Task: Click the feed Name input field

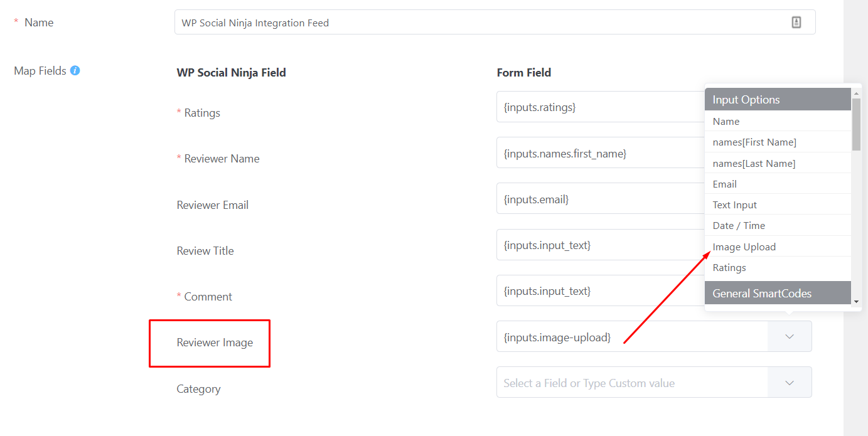Action: pyautogui.click(x=477, y=23)
